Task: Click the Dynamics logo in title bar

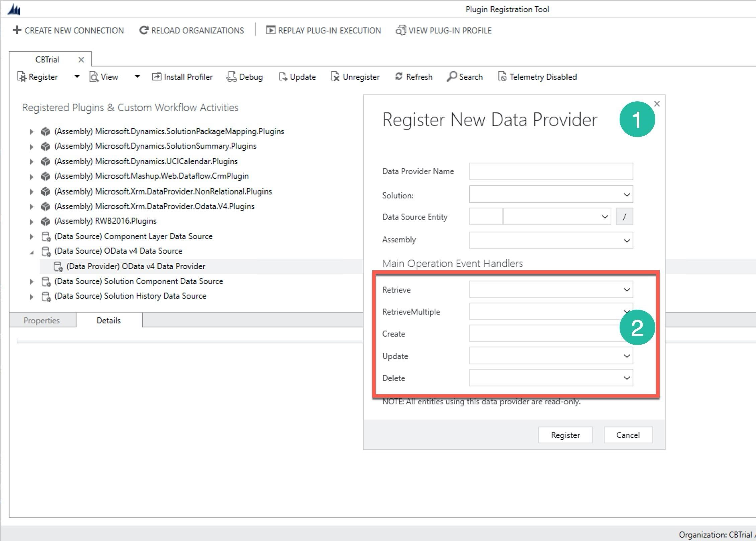Action: click(x=14, y=9)
